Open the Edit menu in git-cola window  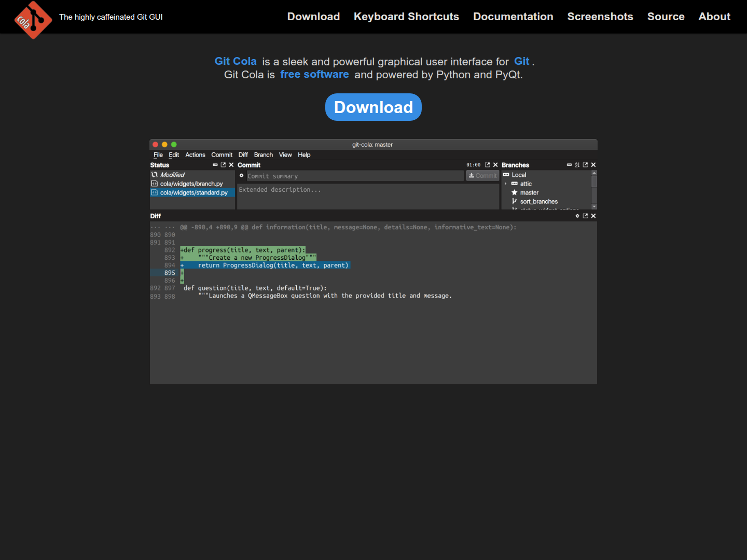pyautogui.click(x=174, y=155)
